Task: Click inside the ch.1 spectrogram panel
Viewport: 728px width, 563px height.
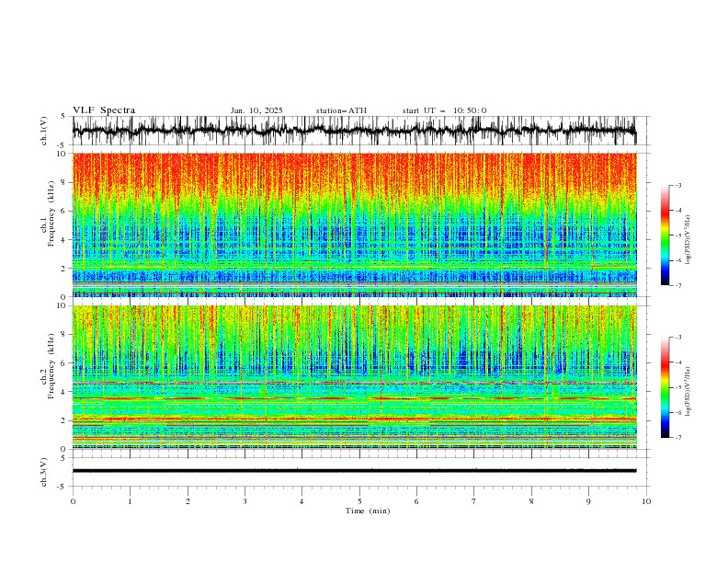Action: [354, 224]
